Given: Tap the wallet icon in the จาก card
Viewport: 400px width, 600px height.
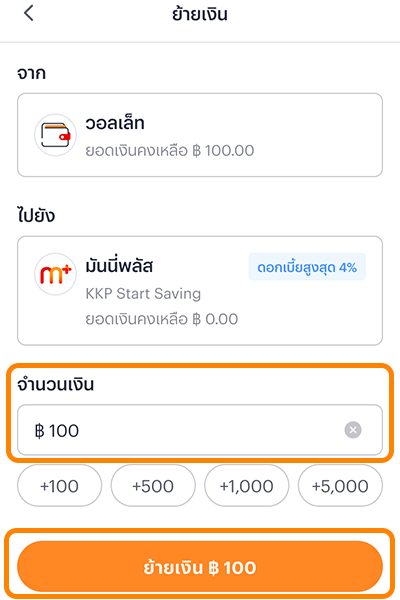Looking at the screenshot, I should pos(56,135).
